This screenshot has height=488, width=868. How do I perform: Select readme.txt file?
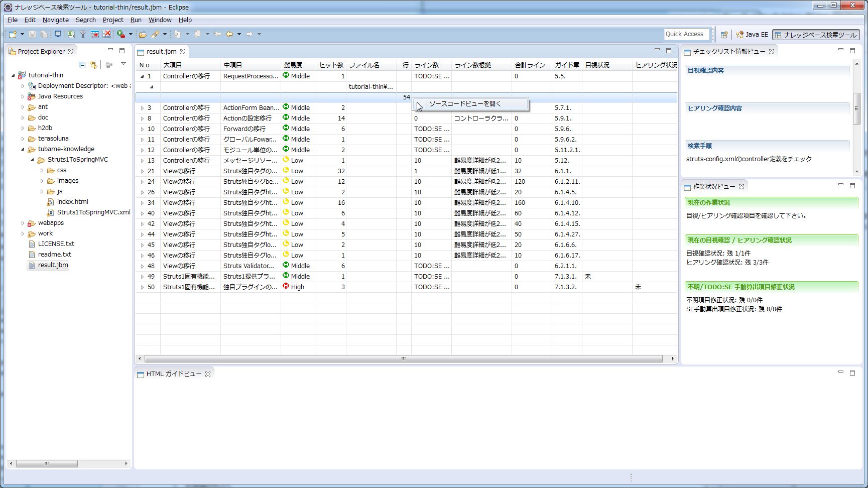click(55, 255)
